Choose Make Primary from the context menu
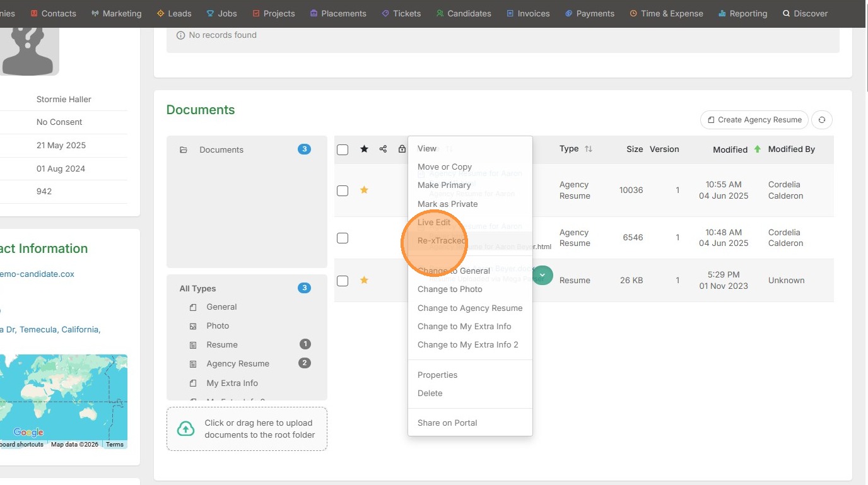 click(x=444, y=185)
